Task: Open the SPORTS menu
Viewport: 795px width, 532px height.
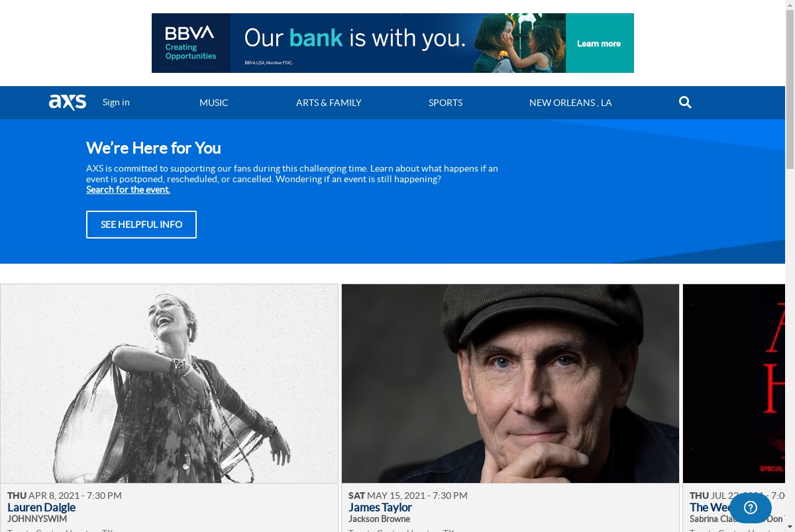Action: [445, 103]
